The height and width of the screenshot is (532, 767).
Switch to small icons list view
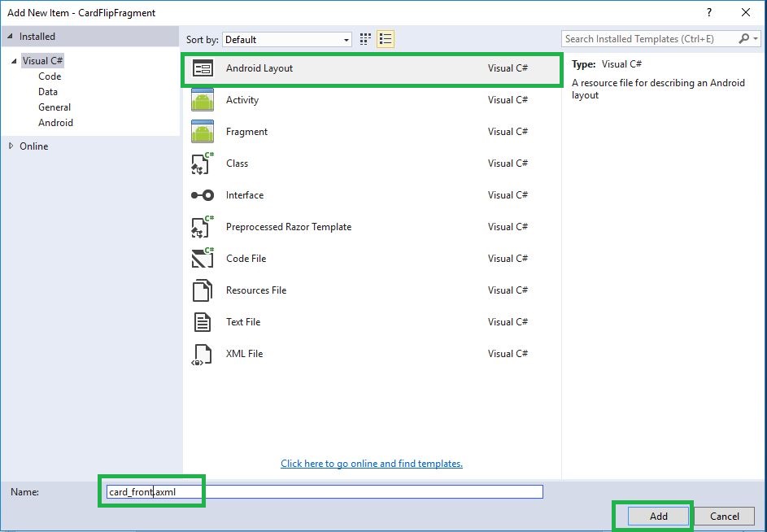[x=386, y=39]
